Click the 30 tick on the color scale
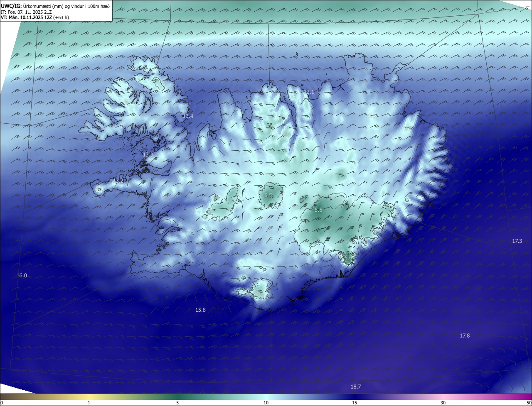The width and height of the screenshot is (532, 406). tap(443, 403)
